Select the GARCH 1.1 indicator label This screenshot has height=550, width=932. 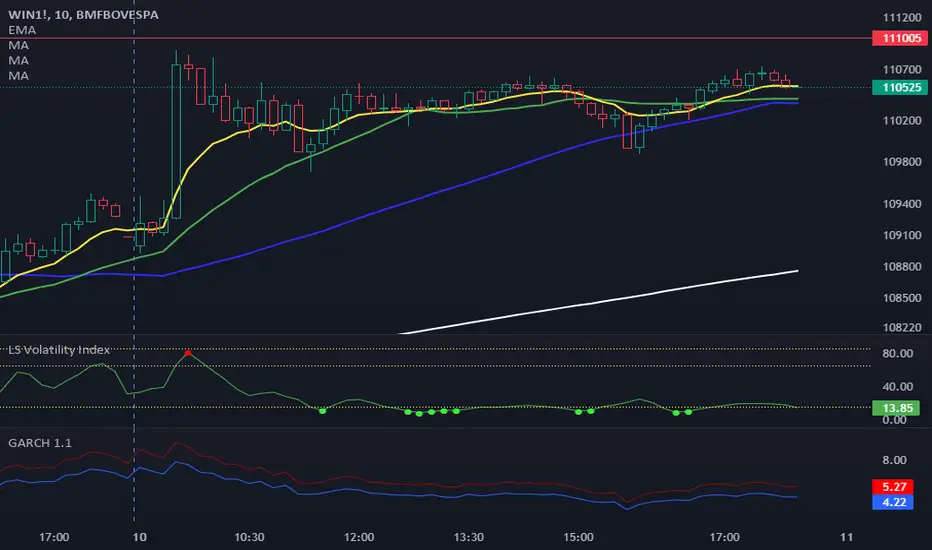(x=40, y=443)
